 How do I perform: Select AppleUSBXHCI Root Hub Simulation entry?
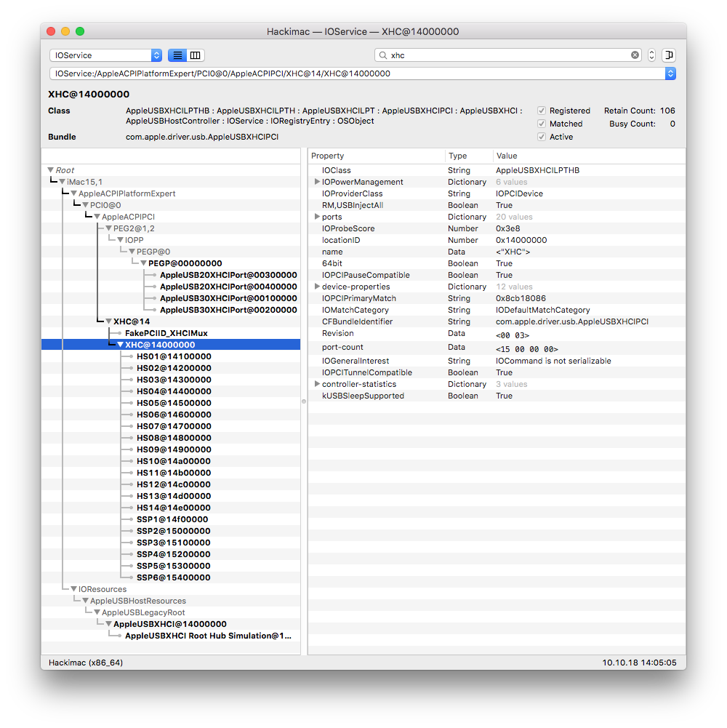pos(208,636)
